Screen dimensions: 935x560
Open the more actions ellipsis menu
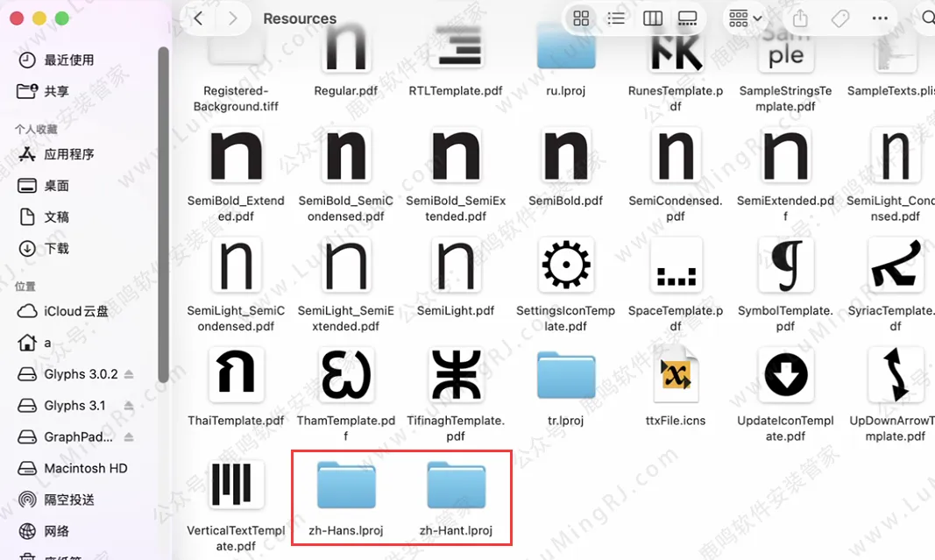[880, 18]
